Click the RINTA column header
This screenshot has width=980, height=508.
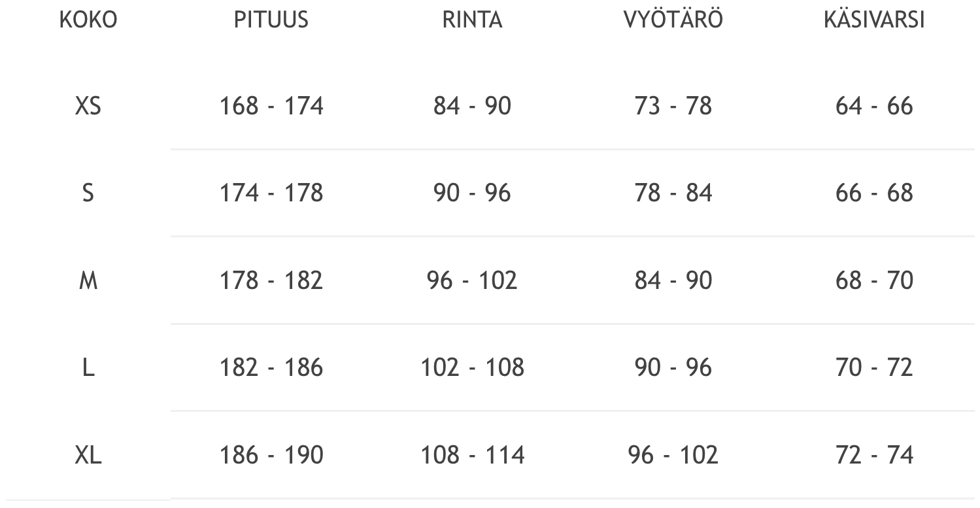click(472, 20)
